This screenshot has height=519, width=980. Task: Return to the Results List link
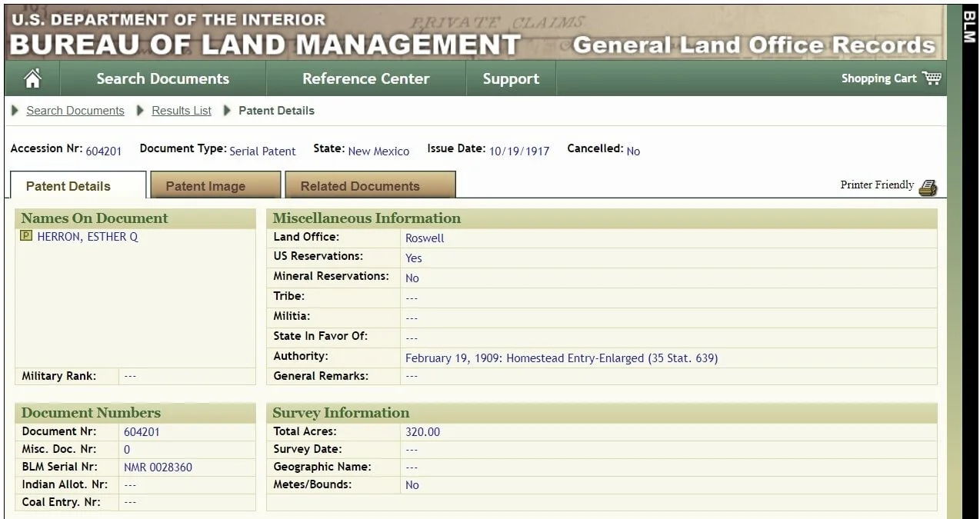pyautogui.click(x=182, y=111)
